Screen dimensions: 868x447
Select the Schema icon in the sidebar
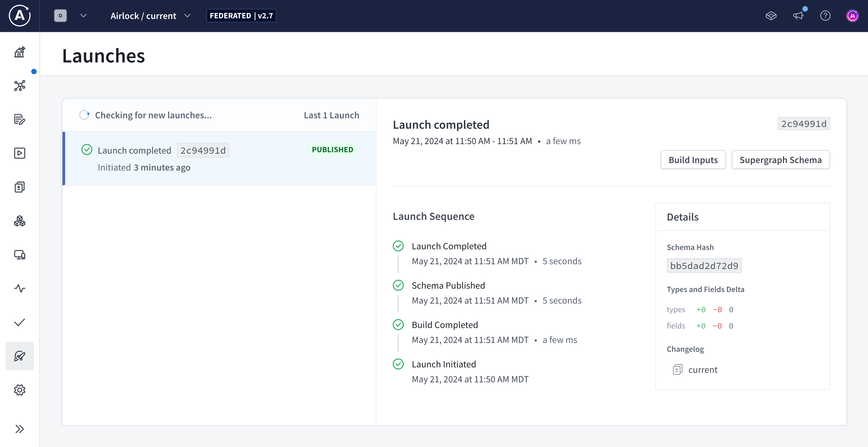pos(19,86)
